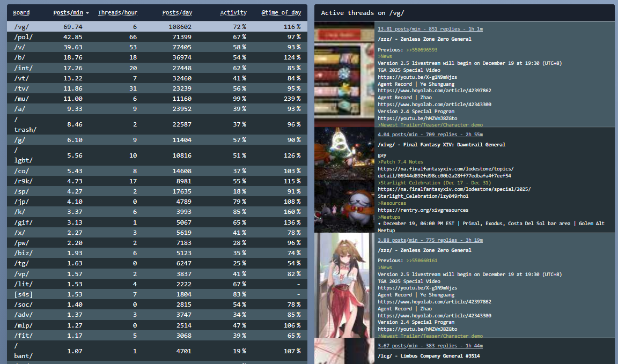Open anime girl thumbnail of 775-reply thread
The width and height of the screenshot is (618, 364).
click(x=344, y=285)
